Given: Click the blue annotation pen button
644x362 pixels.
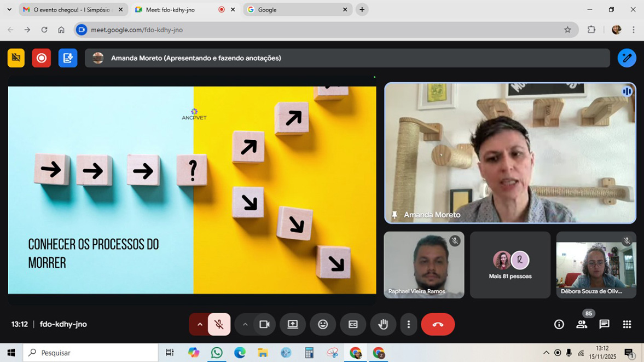Looking at the screenshot, I should pos(626,58).
